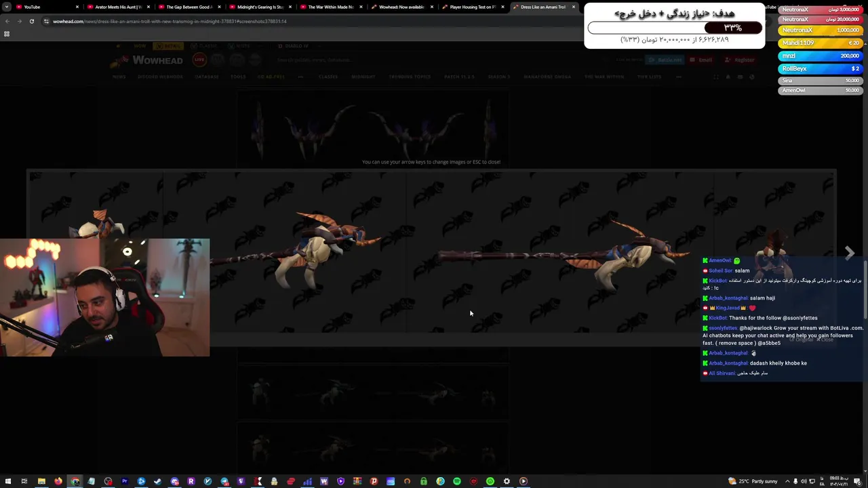Open the NEWS menu in Wowhead navigation

pyautogui.click(x=119, y=77)
